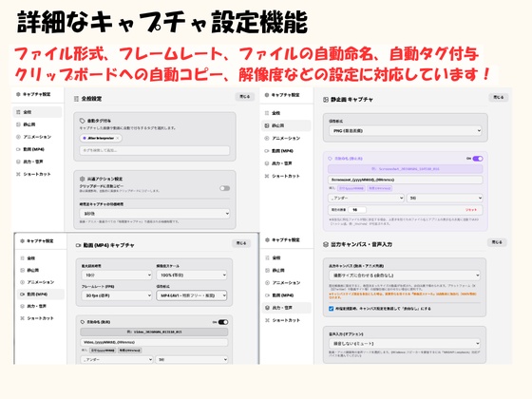Choose 全般 icon in 出力キャンバス panel sidebar

(x=267, y=257)
